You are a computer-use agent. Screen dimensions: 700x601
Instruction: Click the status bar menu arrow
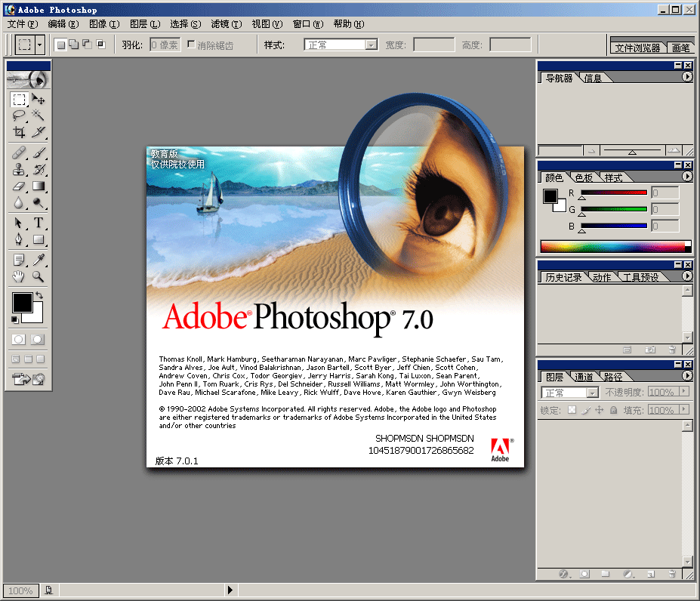pyautogui.click(x=230, y=590)
